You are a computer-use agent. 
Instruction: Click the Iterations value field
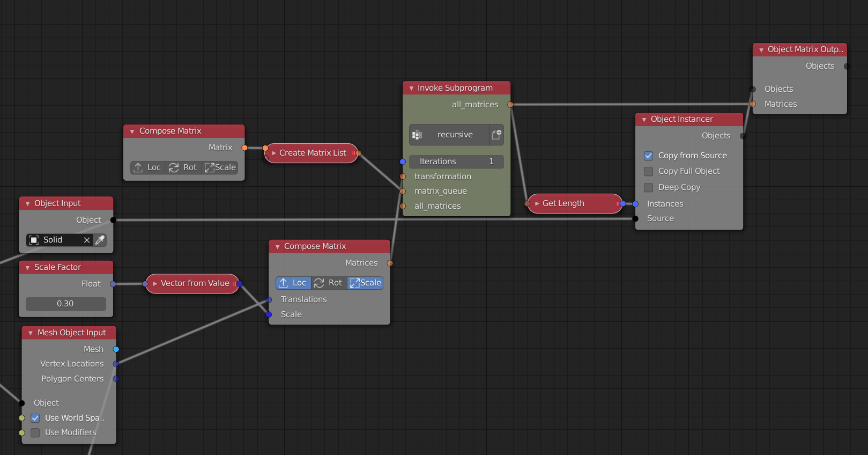(x=456, y=162)
